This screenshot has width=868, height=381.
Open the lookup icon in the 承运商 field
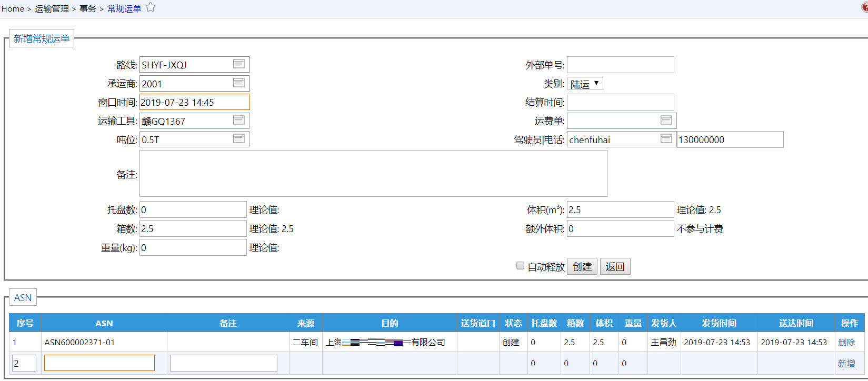tap(239, 83)
